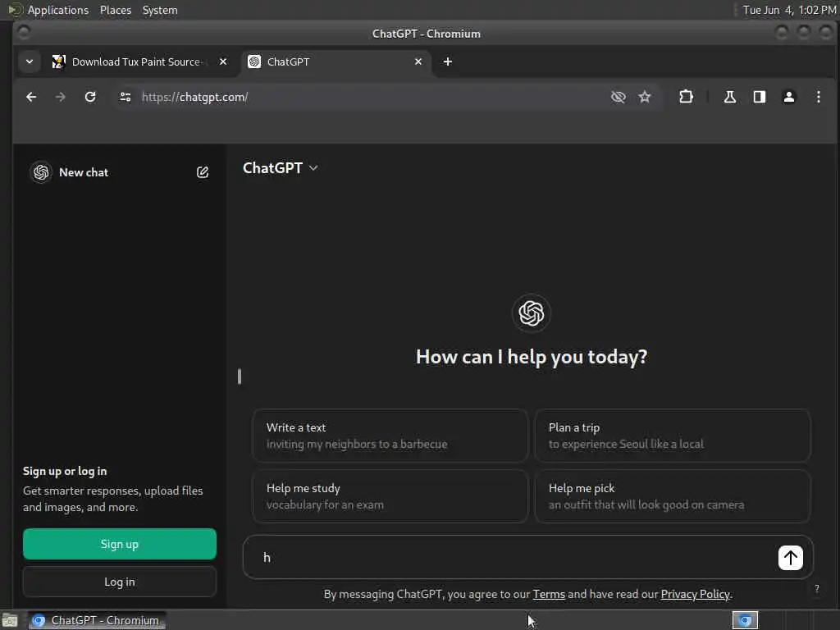Viewport: 840px width, 630px height.
Task: Close the ChatGPT tab
Action: [x=418, y=62]
